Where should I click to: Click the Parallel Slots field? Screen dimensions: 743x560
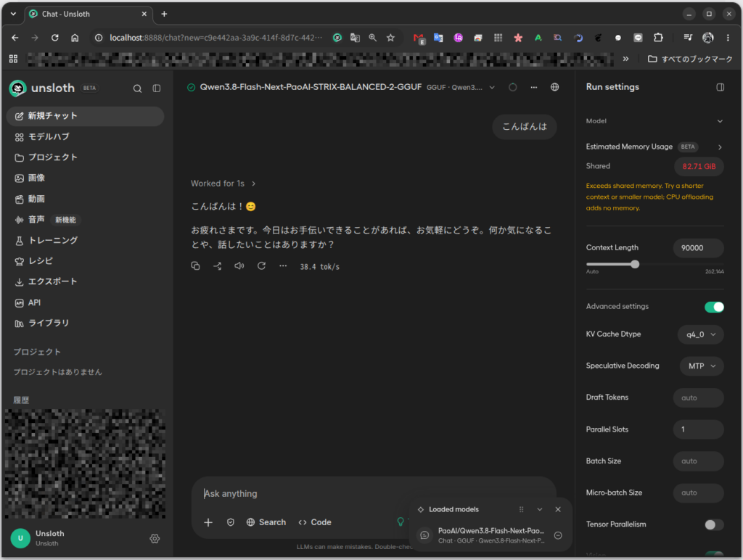(x=699, y=429)
